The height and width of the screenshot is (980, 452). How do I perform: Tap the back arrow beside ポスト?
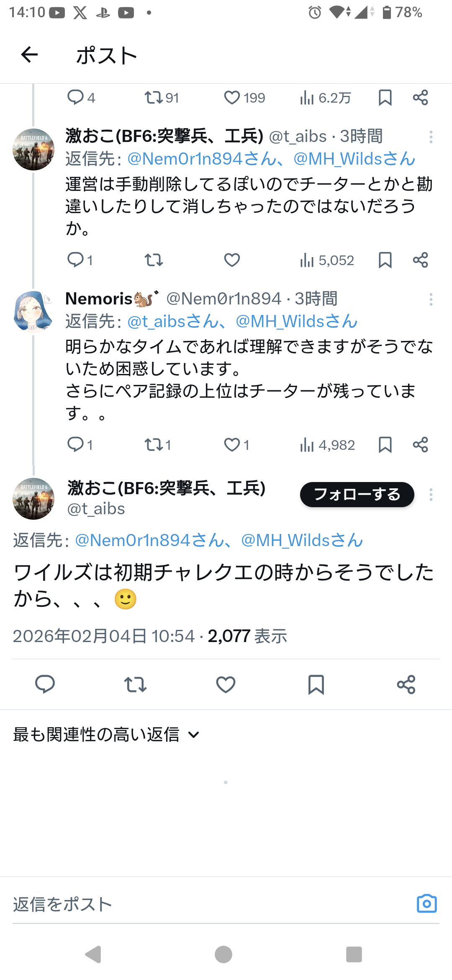29,55
